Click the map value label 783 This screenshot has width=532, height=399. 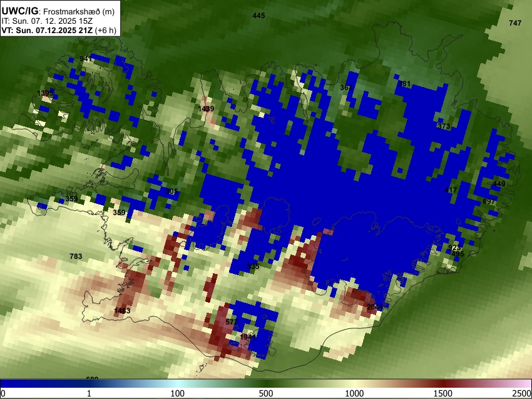[x=76, y=256]
